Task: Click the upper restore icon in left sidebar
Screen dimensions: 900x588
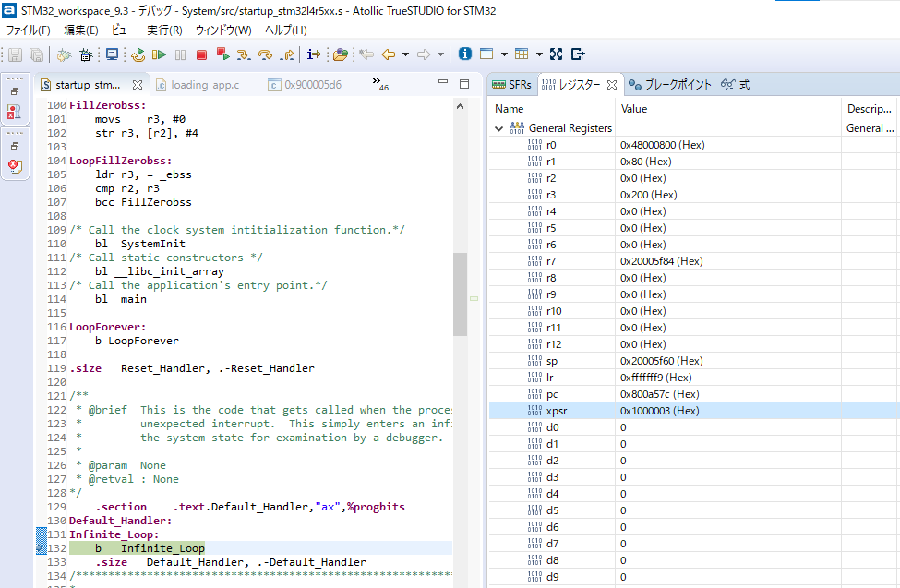Action: pyautogui.click(x=15, y=91)
